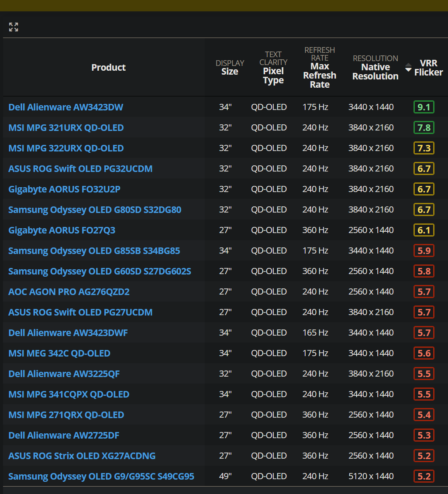
Task: Select 2560 x 1440 cell for AG276QZD2
Action: (371, 292)
